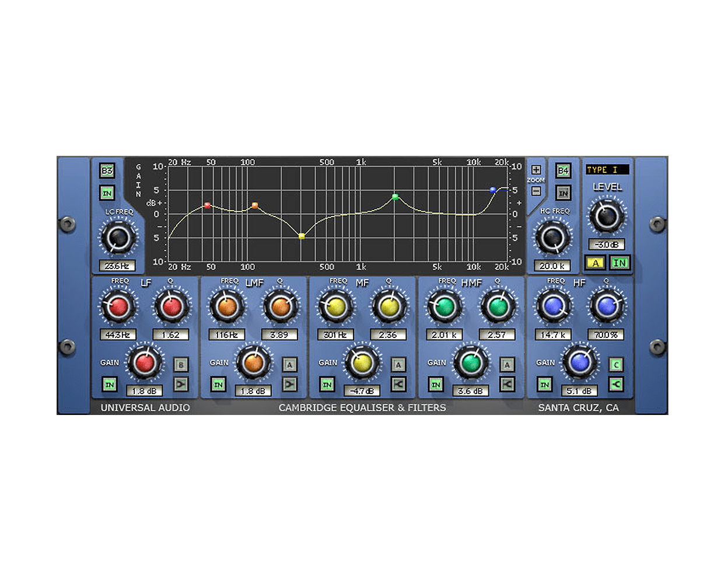The width and height of the screenshot is (728, 572).
Task: Click the green HMF Q knob
Action: (x=498, y=306)
